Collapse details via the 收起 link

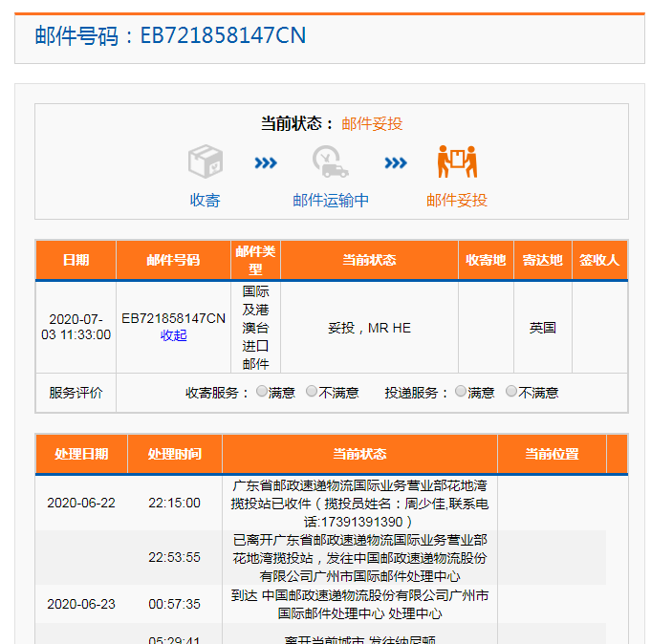(174, 335)
